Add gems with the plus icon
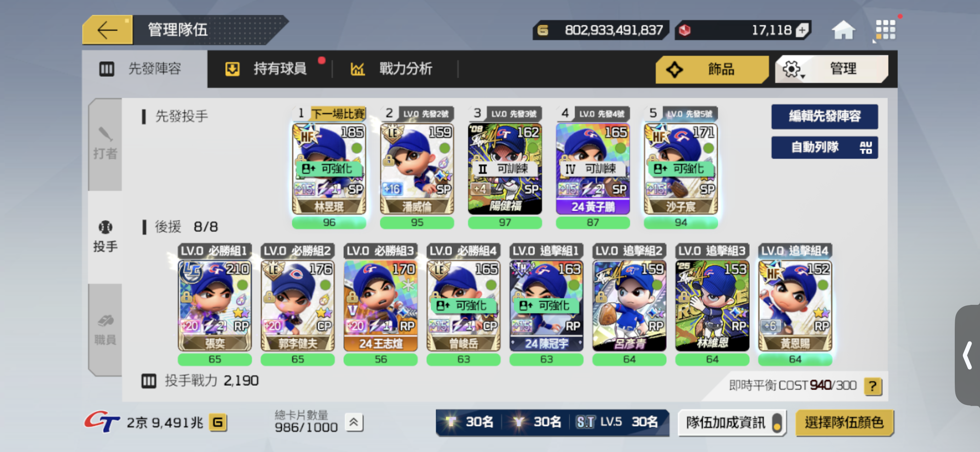This screenshot has height=452, width=980. coord(802,30)
